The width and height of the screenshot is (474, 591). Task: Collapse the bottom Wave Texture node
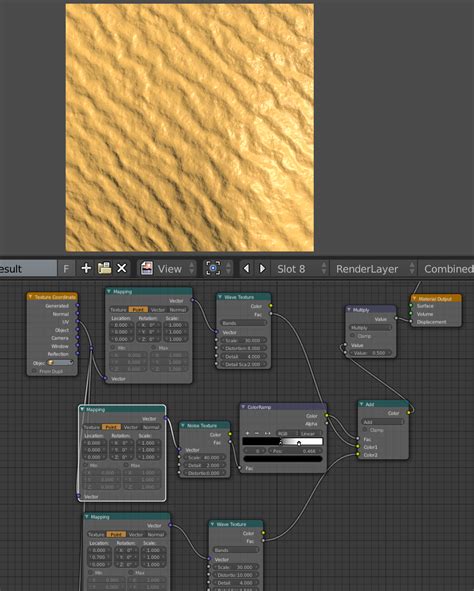click(x=212, y=524)
